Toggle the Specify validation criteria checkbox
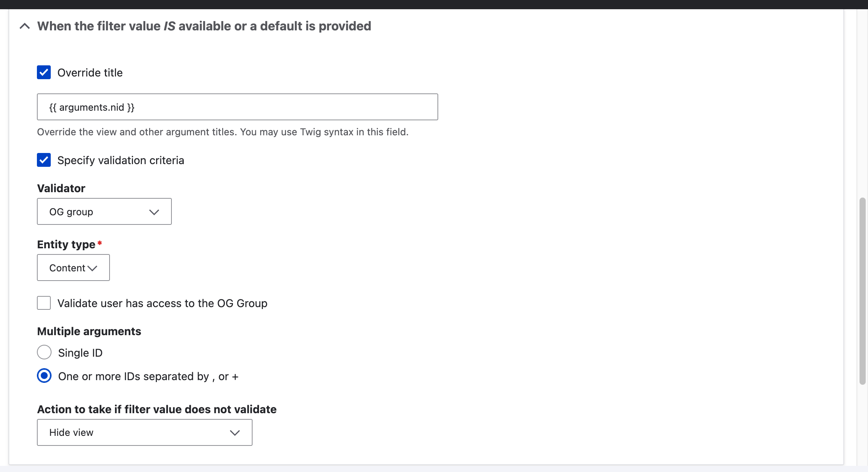This screenshot has width=868, height=472. (44, 160)
